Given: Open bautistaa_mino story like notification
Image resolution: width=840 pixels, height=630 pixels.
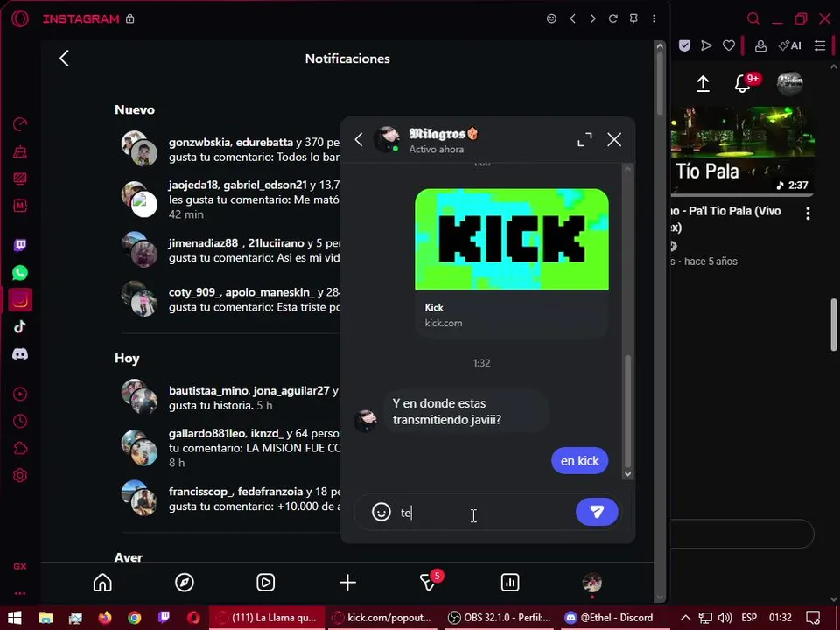Looking at the screenshot, I should pyautogui.click(x=230, y=398).
